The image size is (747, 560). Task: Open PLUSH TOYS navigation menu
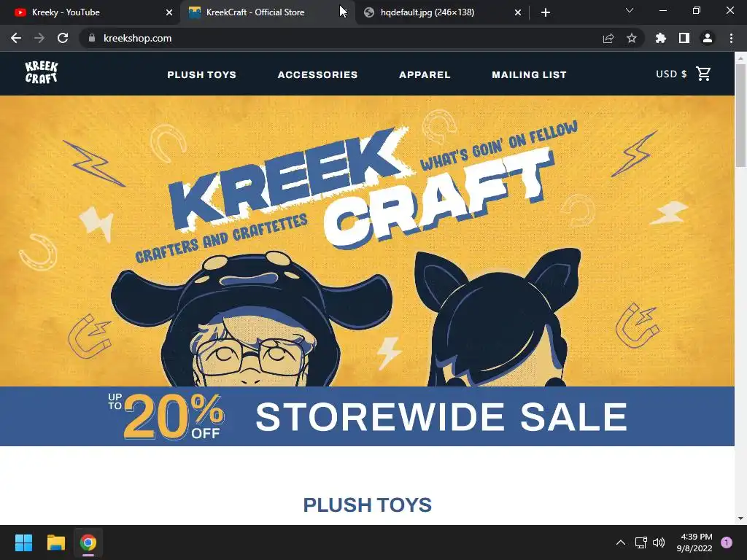(x=201, y=75)
